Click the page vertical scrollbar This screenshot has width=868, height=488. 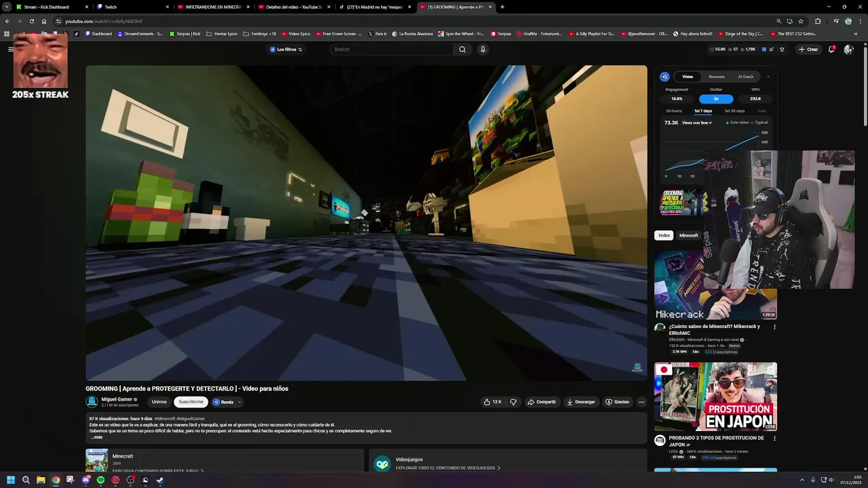(x=865, y=85)
